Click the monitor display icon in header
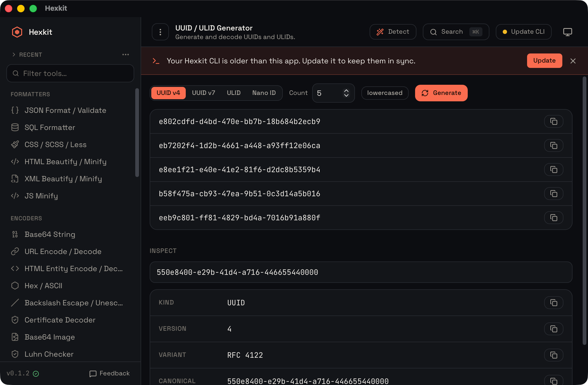 tap(567, 32)
